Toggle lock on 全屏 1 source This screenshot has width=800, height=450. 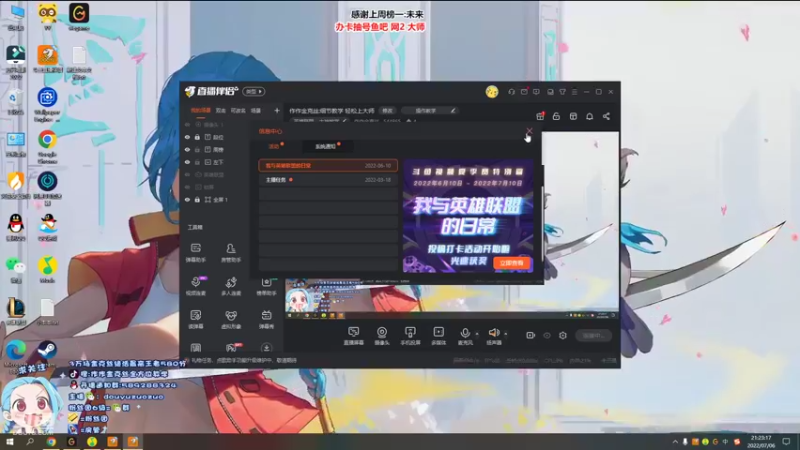[x=197, y=199]
